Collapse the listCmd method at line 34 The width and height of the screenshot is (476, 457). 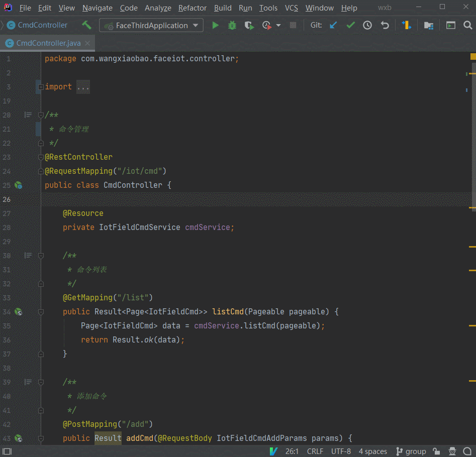tap(41, 312)
